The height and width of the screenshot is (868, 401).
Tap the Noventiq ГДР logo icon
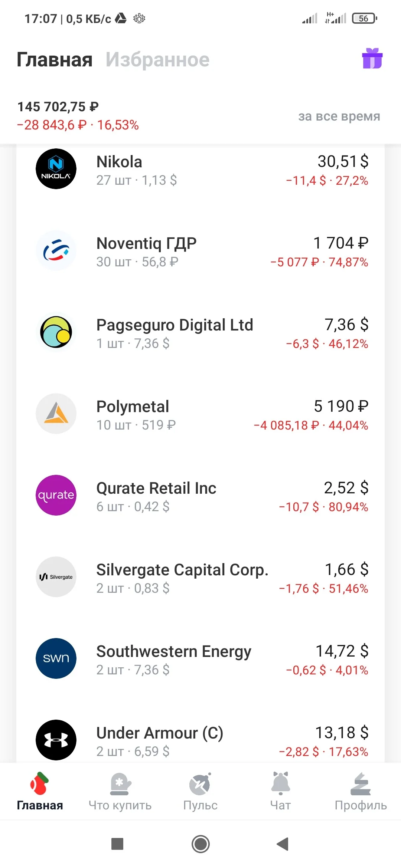pos(56,250)
